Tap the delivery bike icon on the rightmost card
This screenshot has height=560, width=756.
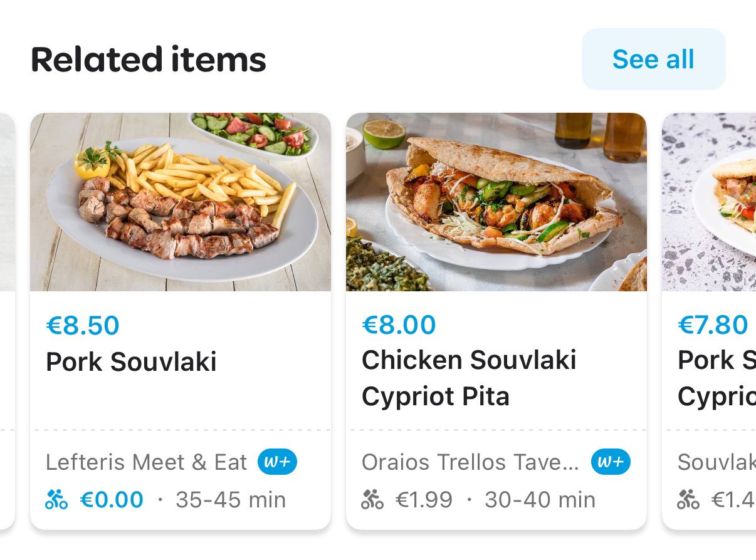(688, 500)
